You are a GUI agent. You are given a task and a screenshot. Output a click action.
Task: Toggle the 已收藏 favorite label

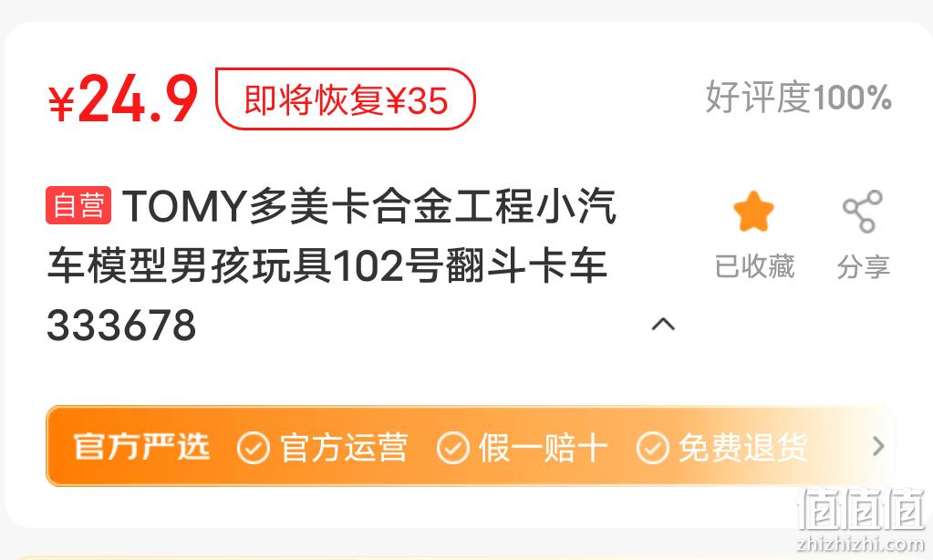[754, 266]
